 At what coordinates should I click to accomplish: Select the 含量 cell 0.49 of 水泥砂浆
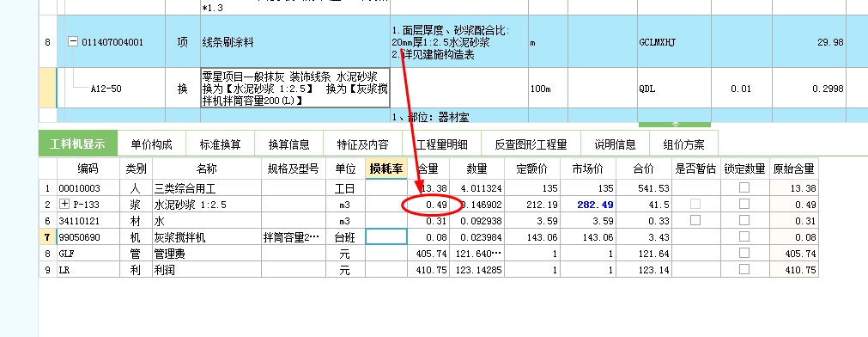pyautogui.click(x=428, y=205)
